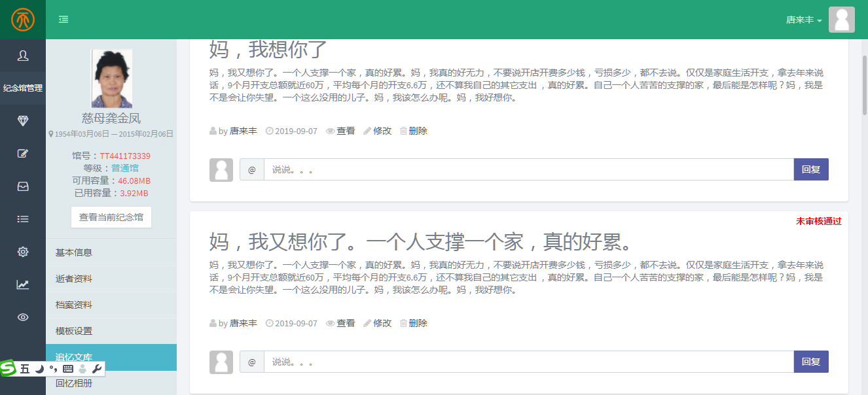Click the page vertical scrollbar thumb
868x395 pixels.
point(864,85)
